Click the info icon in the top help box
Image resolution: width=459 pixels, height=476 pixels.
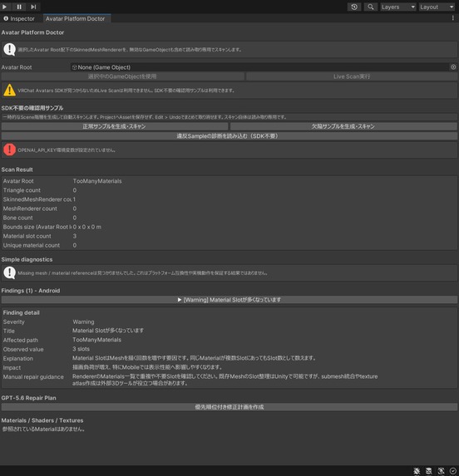tap(9, 50)
